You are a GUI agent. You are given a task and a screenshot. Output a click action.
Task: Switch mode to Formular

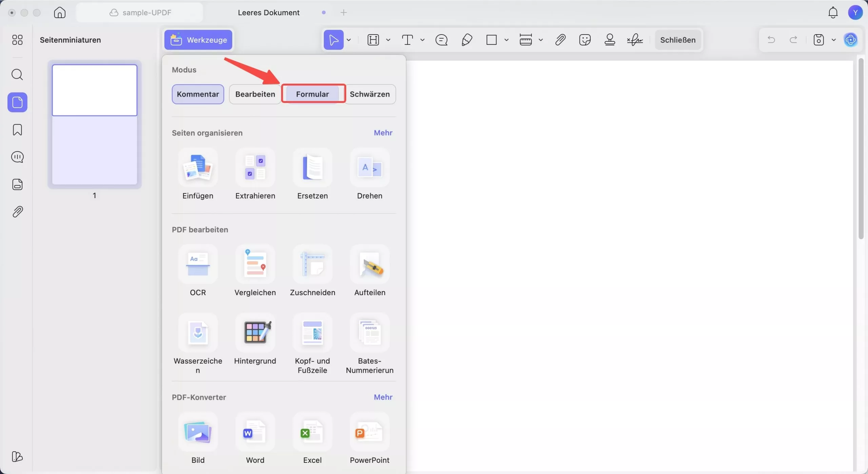[312, 94]
